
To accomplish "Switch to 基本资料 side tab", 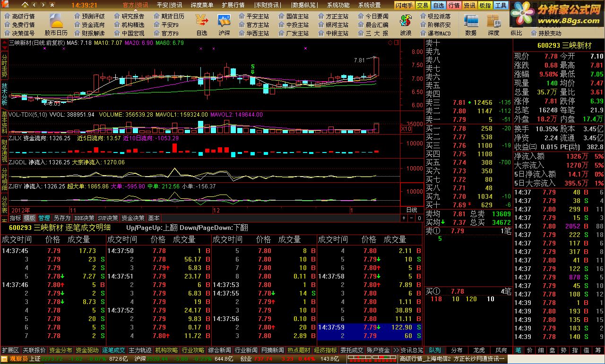I will click(x=4, y=124).
